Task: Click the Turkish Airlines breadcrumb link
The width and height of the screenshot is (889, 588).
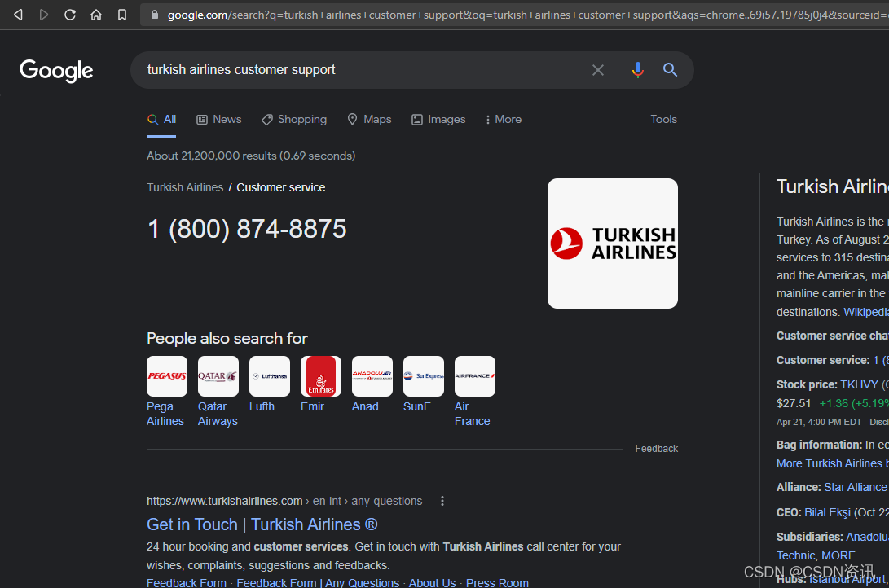Action: coord(185,187)
